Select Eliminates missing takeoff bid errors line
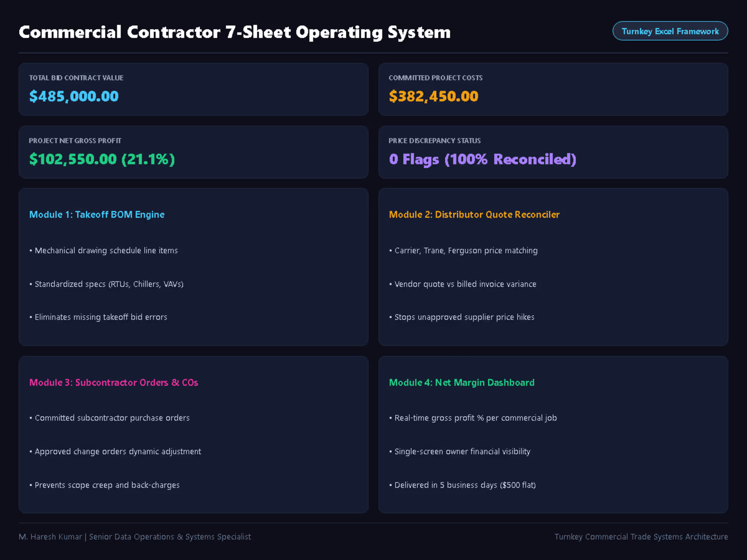The image size is (747, 560). (98, 317)
